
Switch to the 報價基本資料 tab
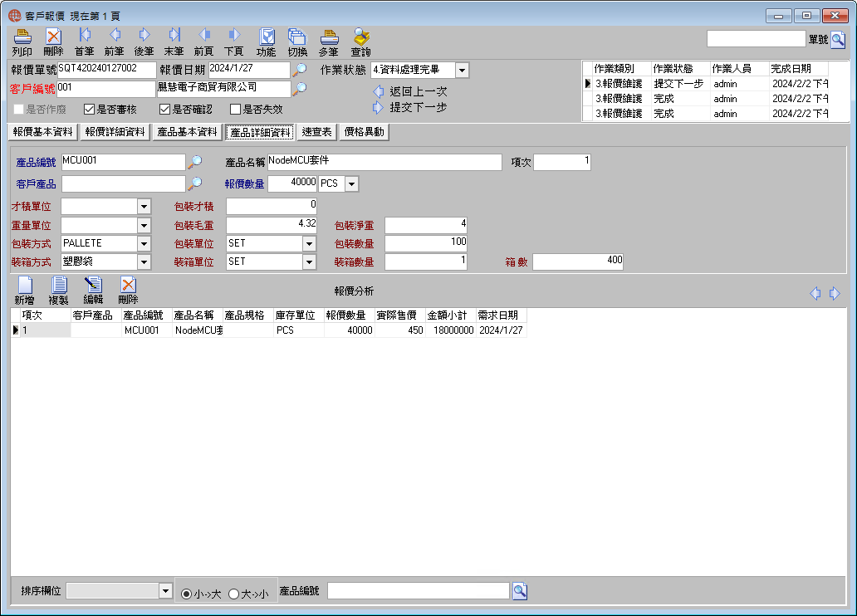coord(42,132)
